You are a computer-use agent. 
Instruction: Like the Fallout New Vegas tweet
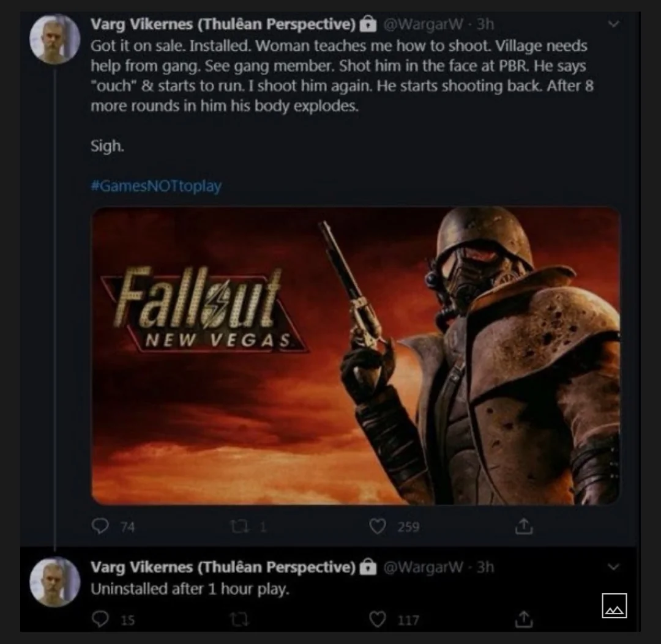[378, 527]
